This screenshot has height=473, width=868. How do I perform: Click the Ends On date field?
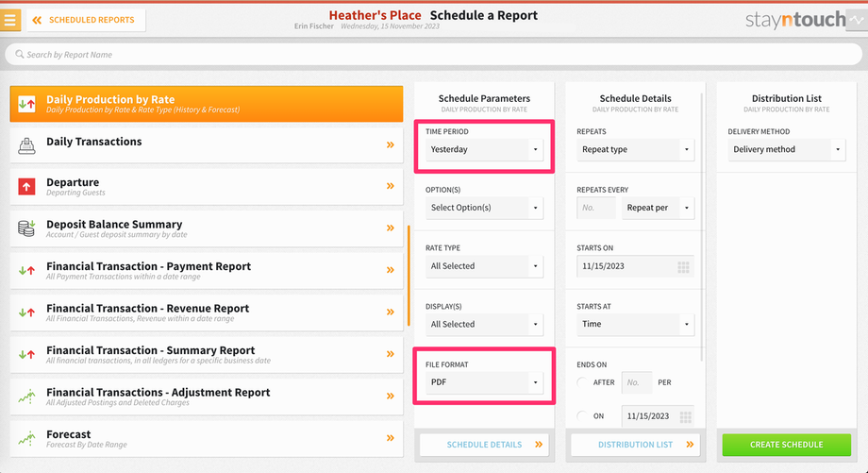click(658, 416)
